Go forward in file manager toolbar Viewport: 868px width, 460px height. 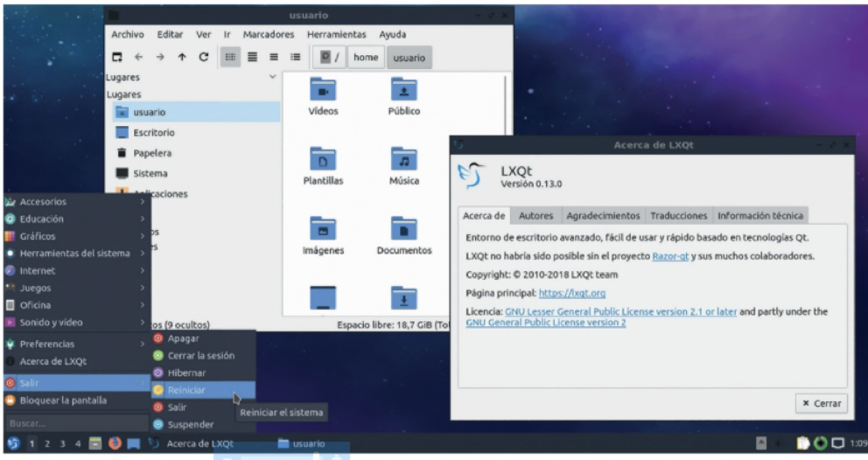pyautogui.click(x=160, y=57)
